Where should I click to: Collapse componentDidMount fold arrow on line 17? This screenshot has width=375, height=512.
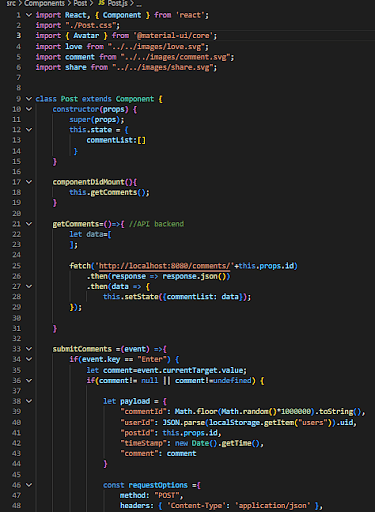point(29,182)
